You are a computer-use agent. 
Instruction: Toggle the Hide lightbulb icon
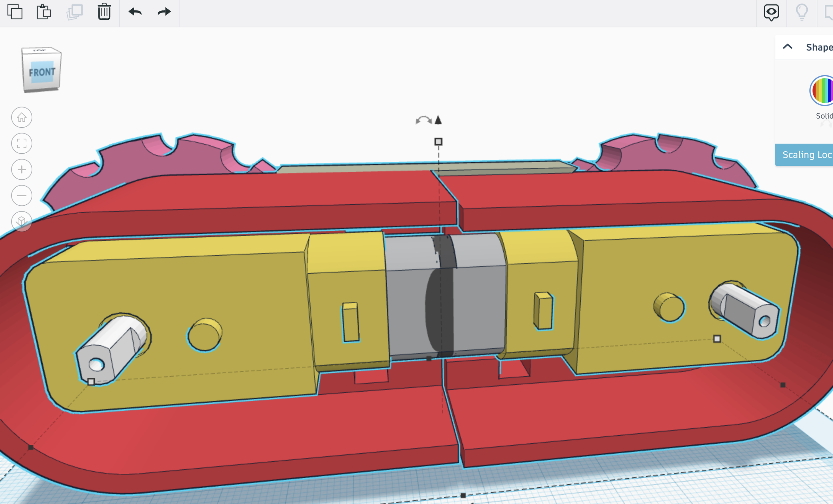[x=802, y=12]
